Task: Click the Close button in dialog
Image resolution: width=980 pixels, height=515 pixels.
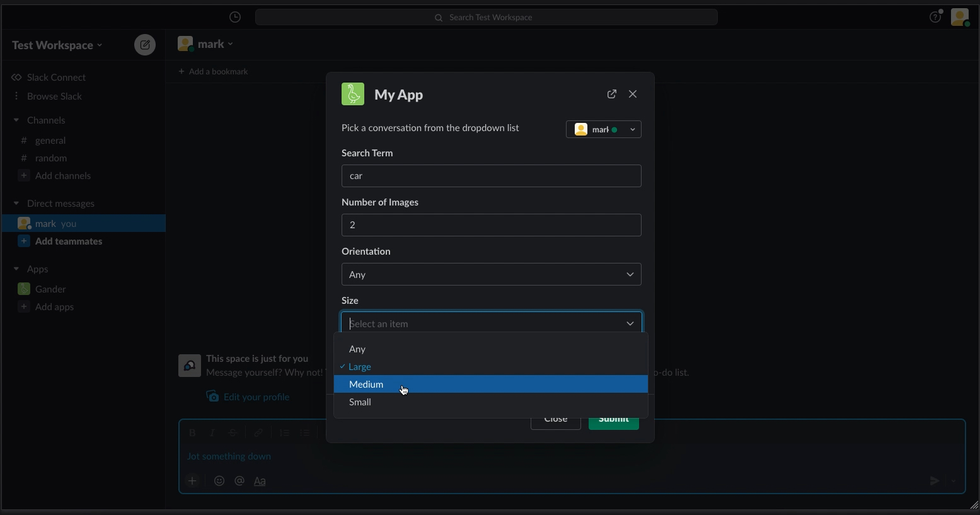Action: pos(556,419)
